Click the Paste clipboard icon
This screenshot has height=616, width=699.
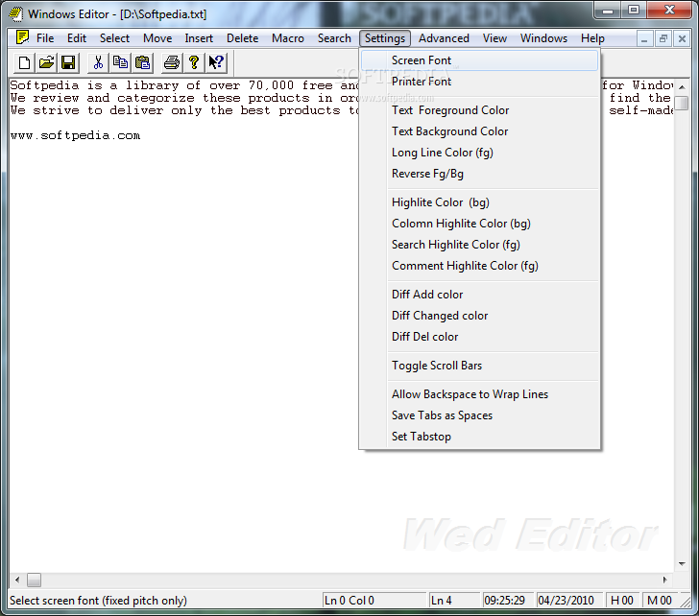click(143, 62)
